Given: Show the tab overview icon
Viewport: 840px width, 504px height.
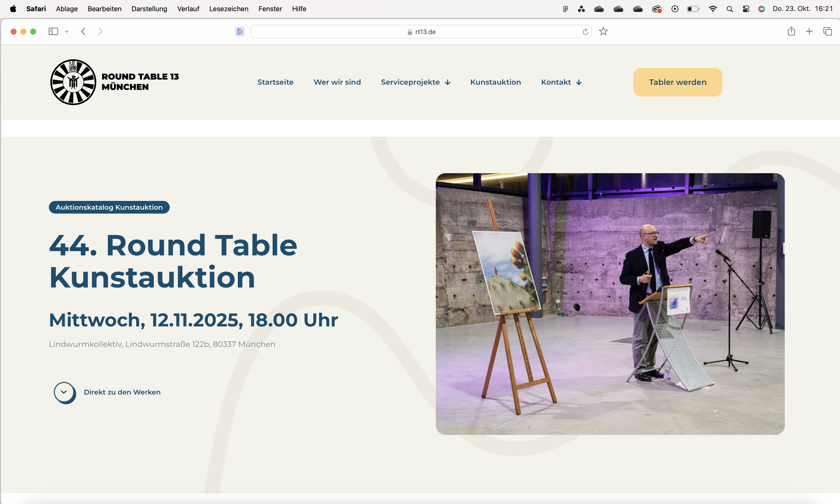Looking at the screenshot, I should coord(827,32).
